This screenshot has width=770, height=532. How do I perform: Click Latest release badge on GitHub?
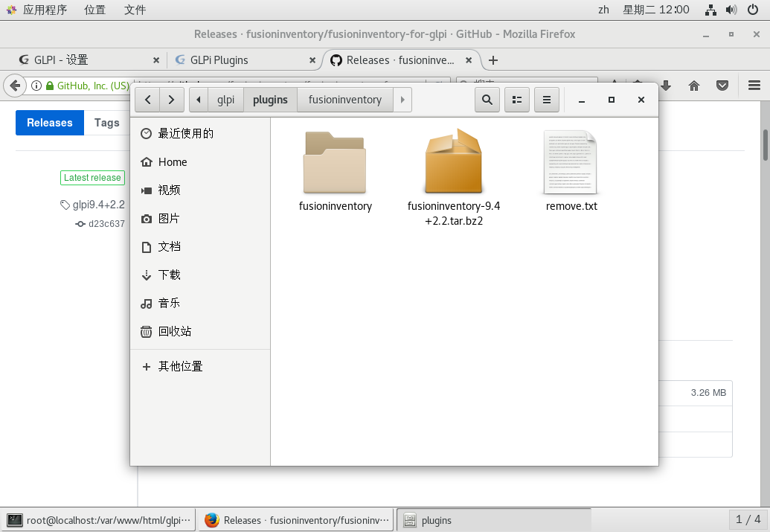(x=92, y=178)
